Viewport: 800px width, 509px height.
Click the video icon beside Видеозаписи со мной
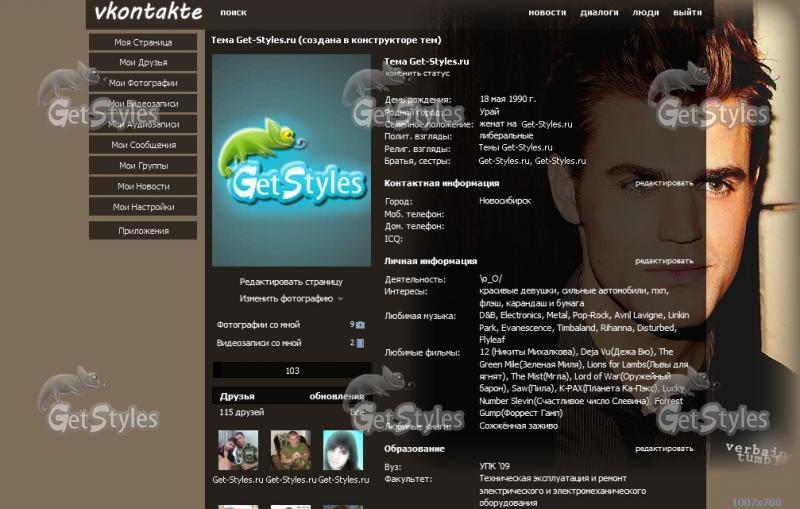click(360, 343)
